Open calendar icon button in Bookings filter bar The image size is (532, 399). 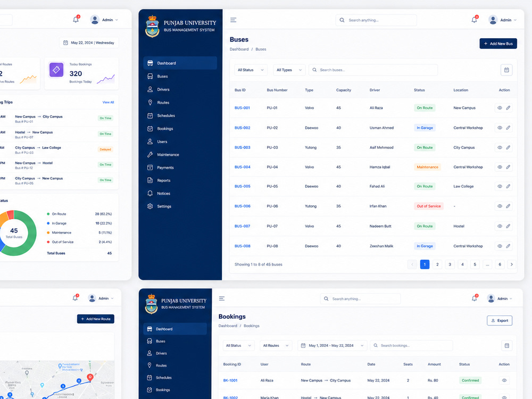(506, 346)
